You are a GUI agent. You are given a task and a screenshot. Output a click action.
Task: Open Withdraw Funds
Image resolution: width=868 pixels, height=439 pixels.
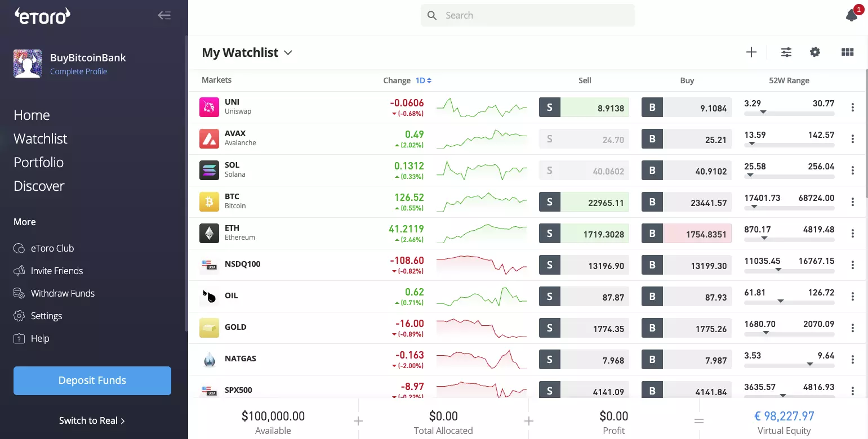pos(54,293)
